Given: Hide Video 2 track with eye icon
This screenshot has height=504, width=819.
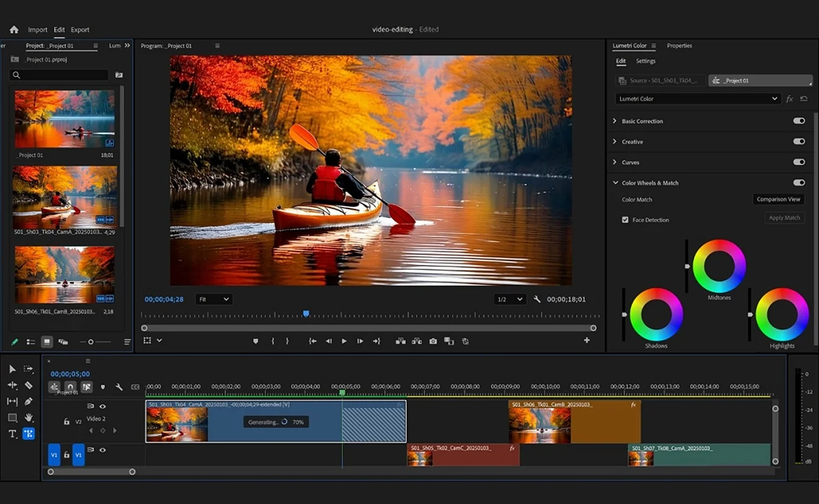Looking at the screenshot, I should pyautogui.click(x=103, y=406).
